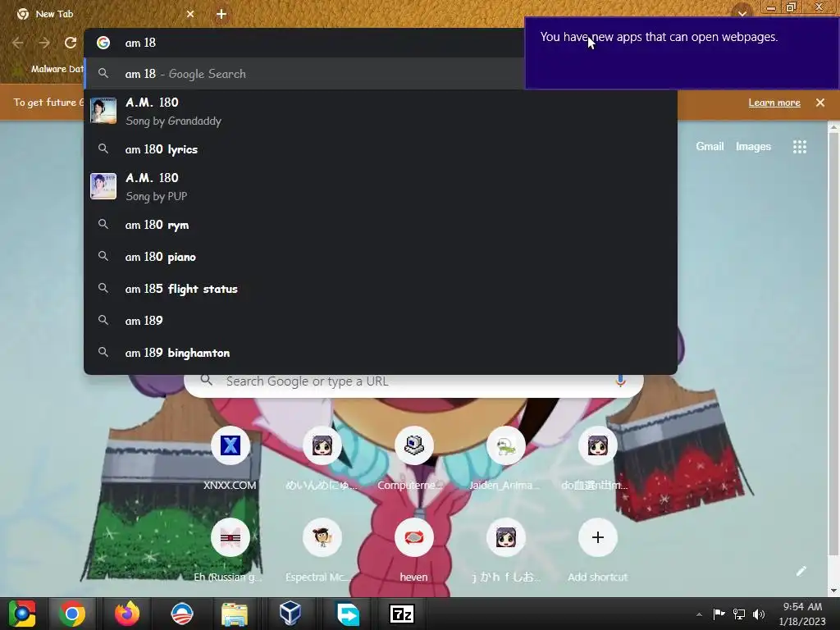Open the blue arrow app on taskbar

coord(348,614)
